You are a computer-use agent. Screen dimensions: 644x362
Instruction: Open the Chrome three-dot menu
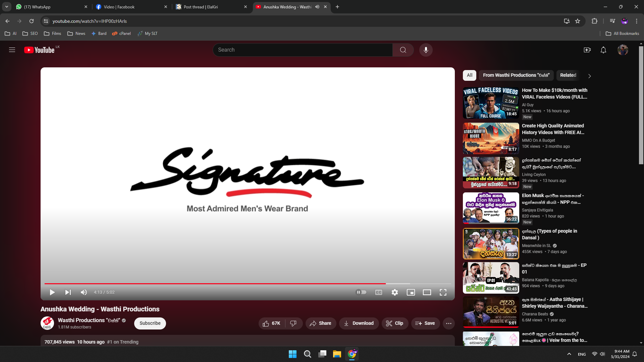click(637, 21)
